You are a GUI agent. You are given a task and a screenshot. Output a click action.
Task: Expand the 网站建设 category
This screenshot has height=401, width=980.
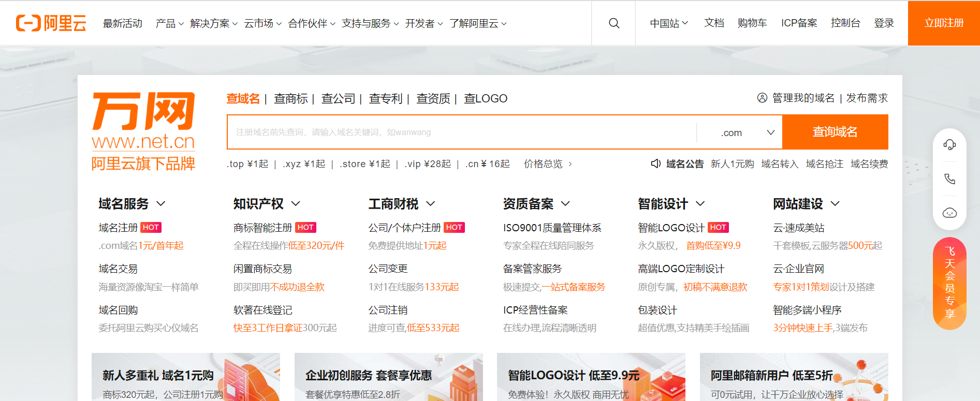pos(806,204)
